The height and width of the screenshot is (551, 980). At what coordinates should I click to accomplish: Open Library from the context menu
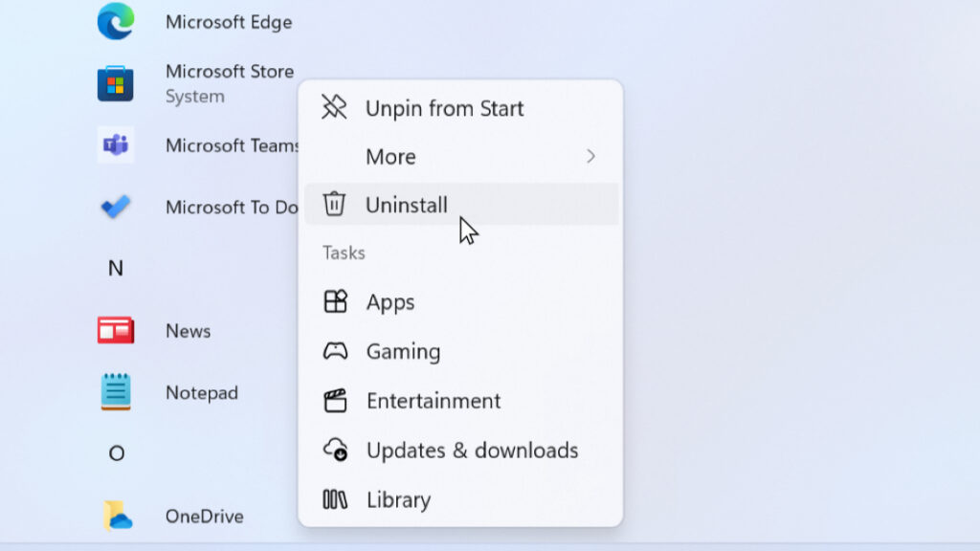pyautogui.click(x=399, y=499)
